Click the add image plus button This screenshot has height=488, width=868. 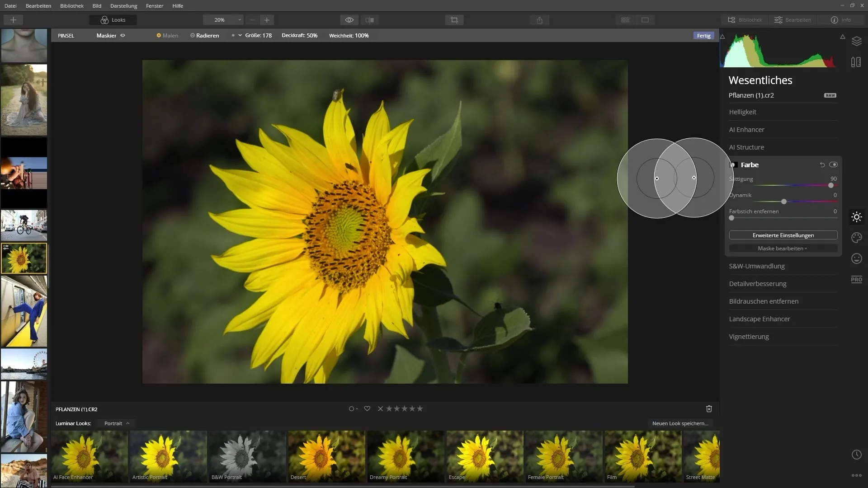click(13, 20)
